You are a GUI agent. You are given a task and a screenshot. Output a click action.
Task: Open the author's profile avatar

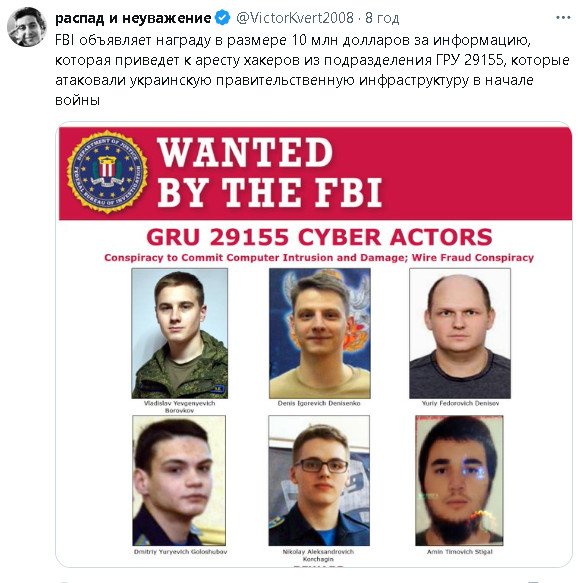pyautogui.click(x=27, y=27)
